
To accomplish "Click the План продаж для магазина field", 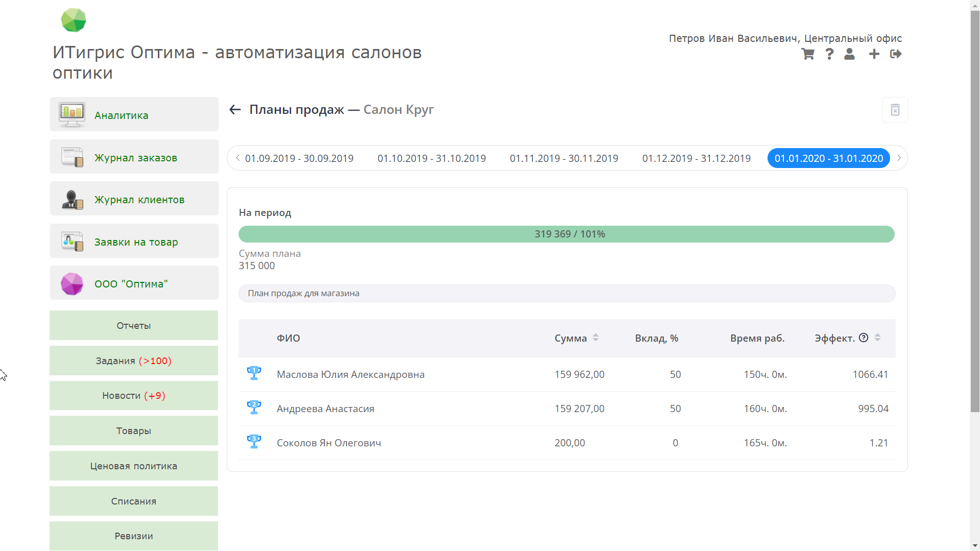I will (x=566, y=293).
